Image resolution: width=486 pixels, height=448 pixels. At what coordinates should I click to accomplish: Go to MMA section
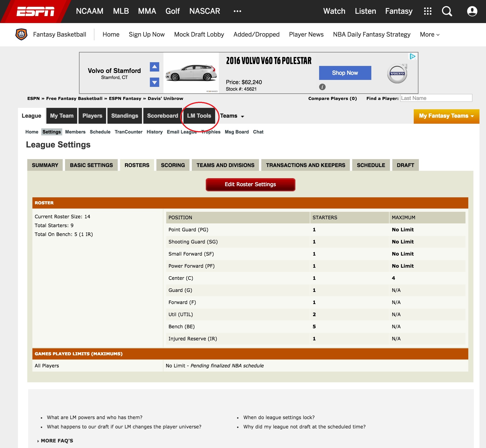click(x=147, y=11)
